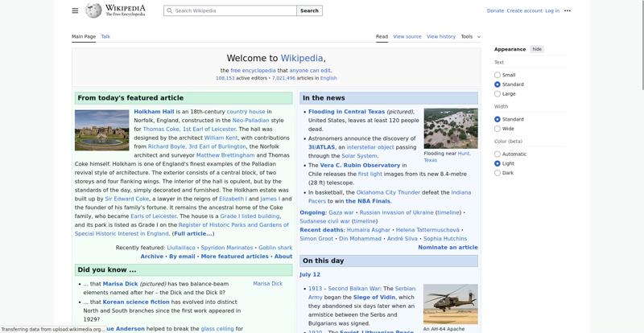Open the three-dot personal tools menu
Image resolution: width=644 pixels, height=333 pixels.
tap(568, 10)
